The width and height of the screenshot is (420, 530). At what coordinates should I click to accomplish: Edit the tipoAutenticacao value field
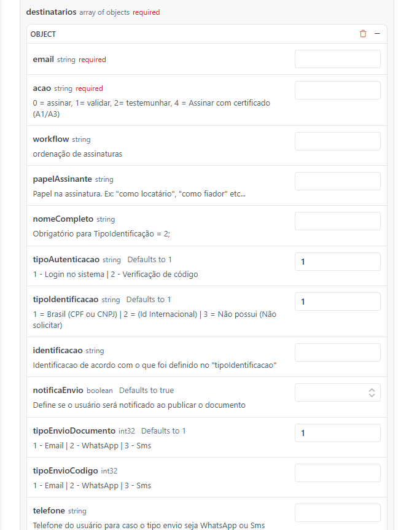(338, 262)
